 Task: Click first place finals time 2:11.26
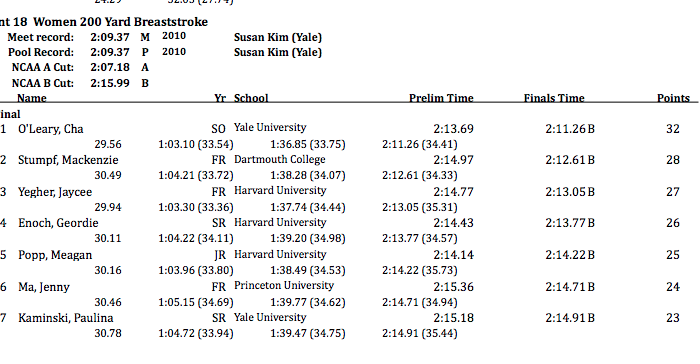[566, 129]
